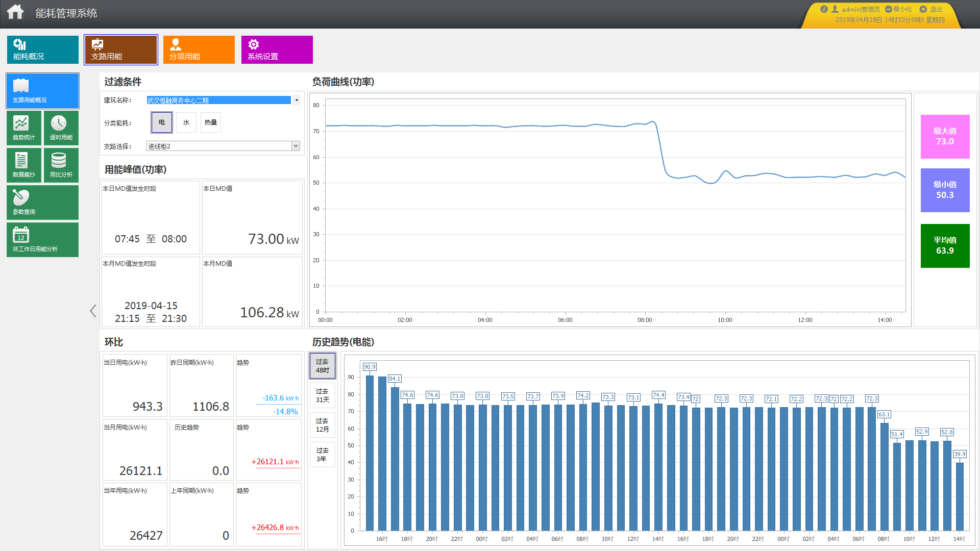The width and height of the screenshot is (980, 551).
Task: Select 热量 energy category toggle
Action: (211, 122)
